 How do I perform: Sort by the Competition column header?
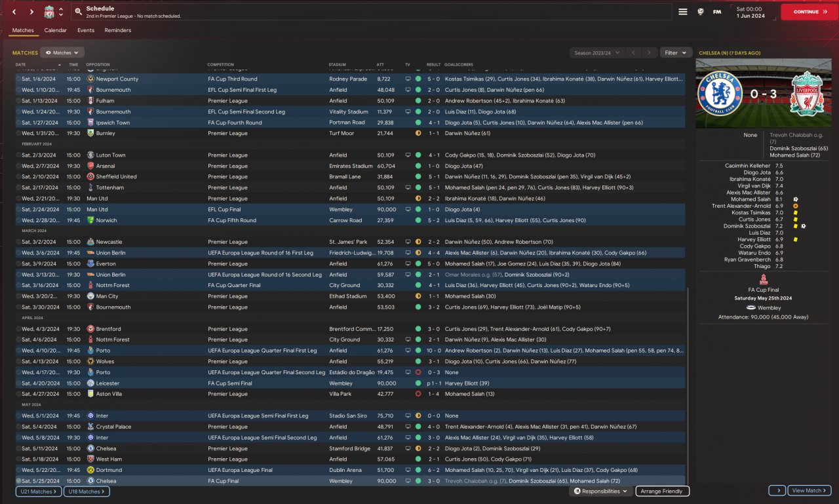220,65
